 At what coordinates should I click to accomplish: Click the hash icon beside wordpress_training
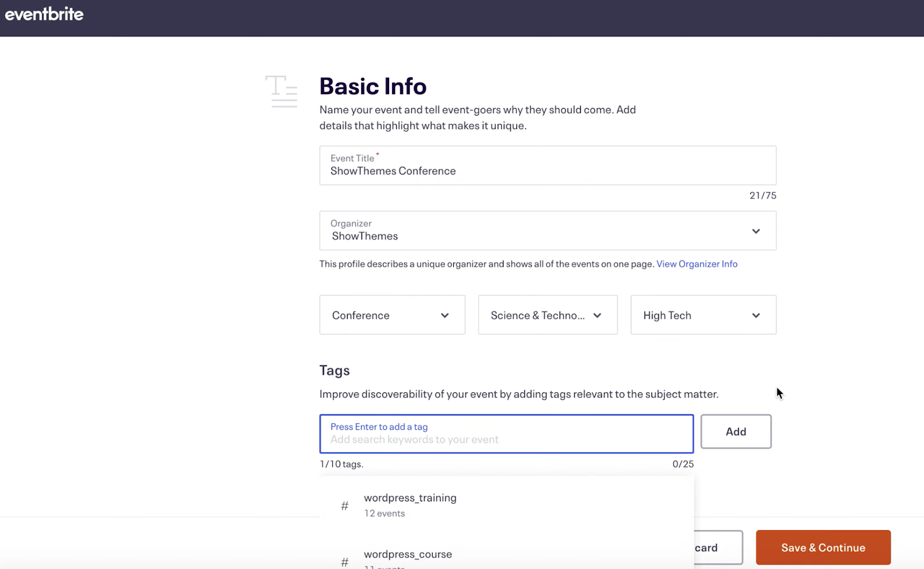point(345,506)
